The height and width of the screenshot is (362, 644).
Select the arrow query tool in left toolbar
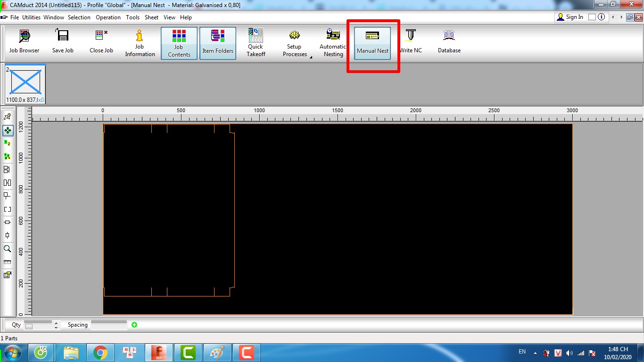tap(7, 117)
